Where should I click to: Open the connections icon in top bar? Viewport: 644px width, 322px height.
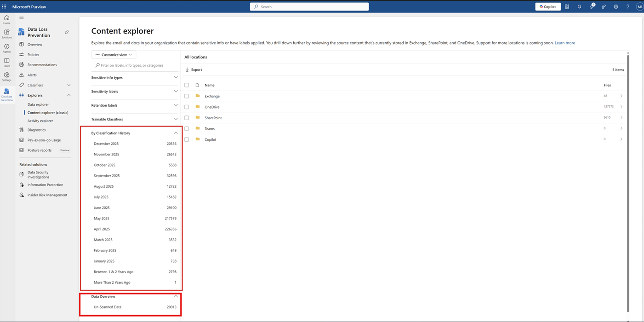click(x=604, y=7)
